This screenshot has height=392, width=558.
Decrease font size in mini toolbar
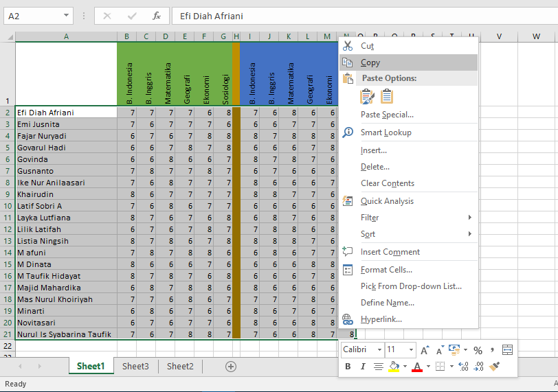click(440, 350)
